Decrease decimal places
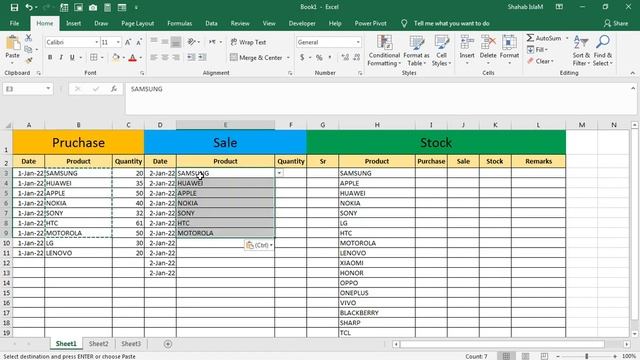The width and height of the screenshot is (640, 360). click(356, 58)
